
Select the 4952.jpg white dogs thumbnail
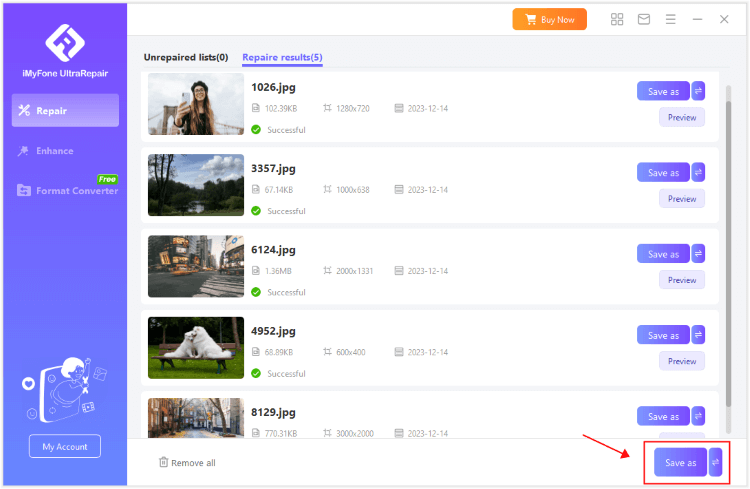196,348
